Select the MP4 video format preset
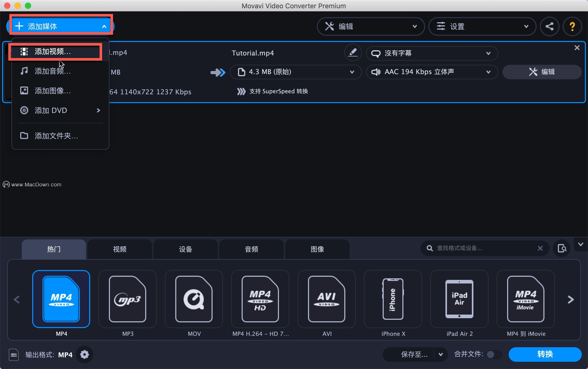588x369 pixels. point(61,299)
